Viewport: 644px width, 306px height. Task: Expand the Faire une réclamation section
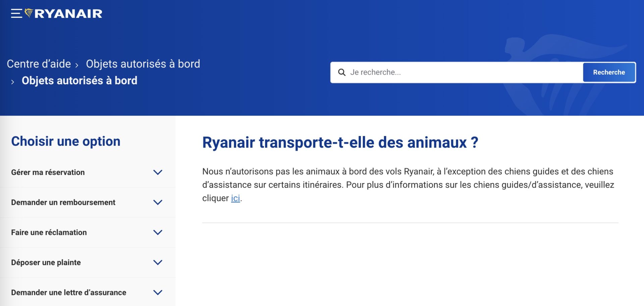(48, 232)
